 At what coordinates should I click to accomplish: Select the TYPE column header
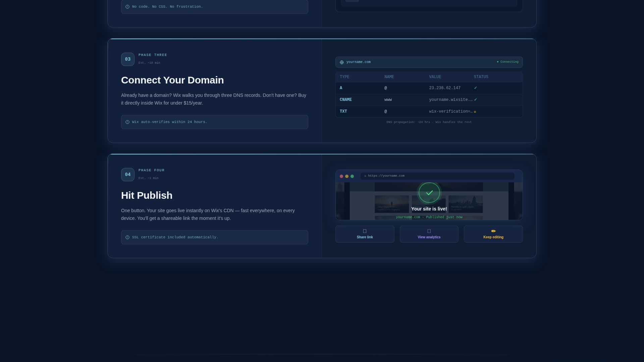344,77
